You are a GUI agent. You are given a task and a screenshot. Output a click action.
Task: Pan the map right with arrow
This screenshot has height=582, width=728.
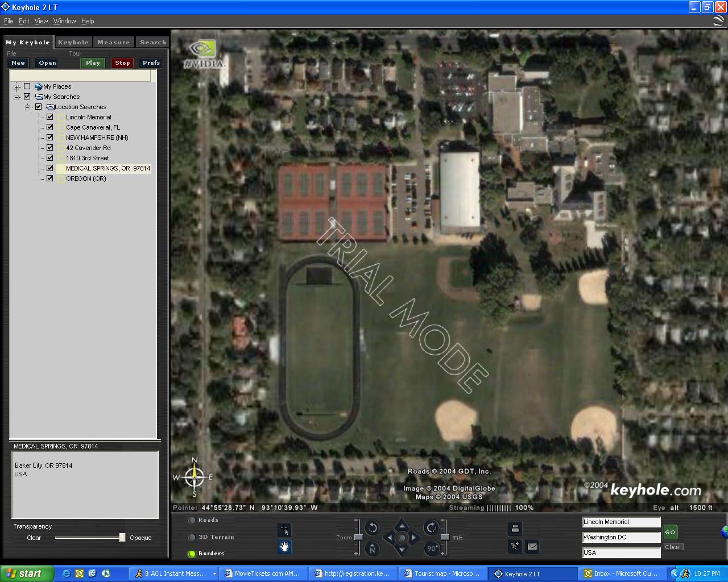[415, 537]
